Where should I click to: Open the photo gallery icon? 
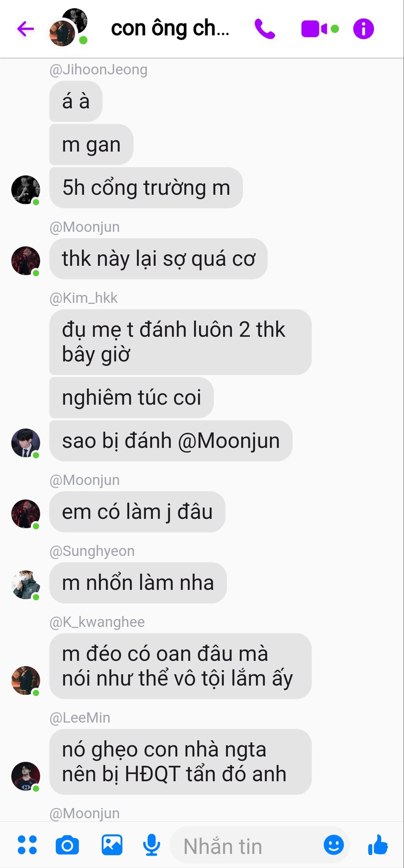(112, 844)
